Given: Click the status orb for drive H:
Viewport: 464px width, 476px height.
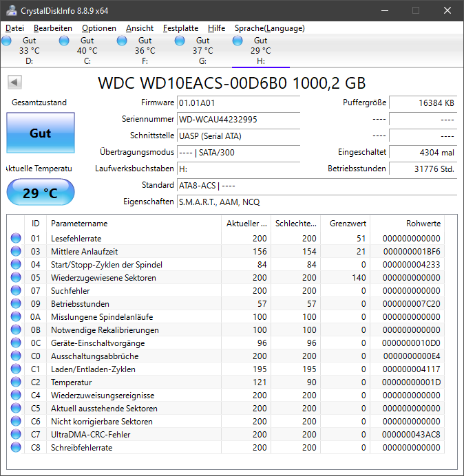Looking at the screenshot, I should [238, 41].
